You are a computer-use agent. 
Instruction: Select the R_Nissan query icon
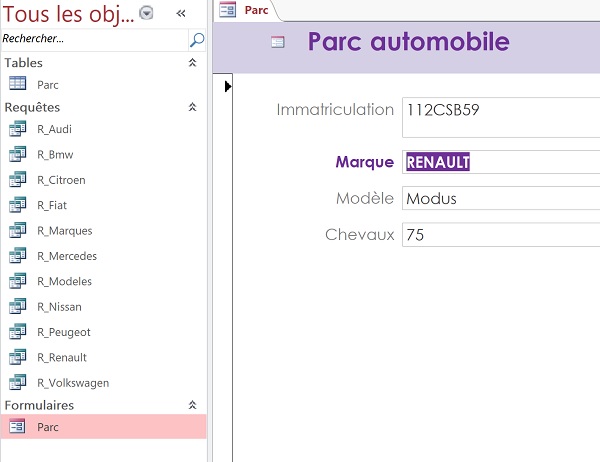pos(18,306)
